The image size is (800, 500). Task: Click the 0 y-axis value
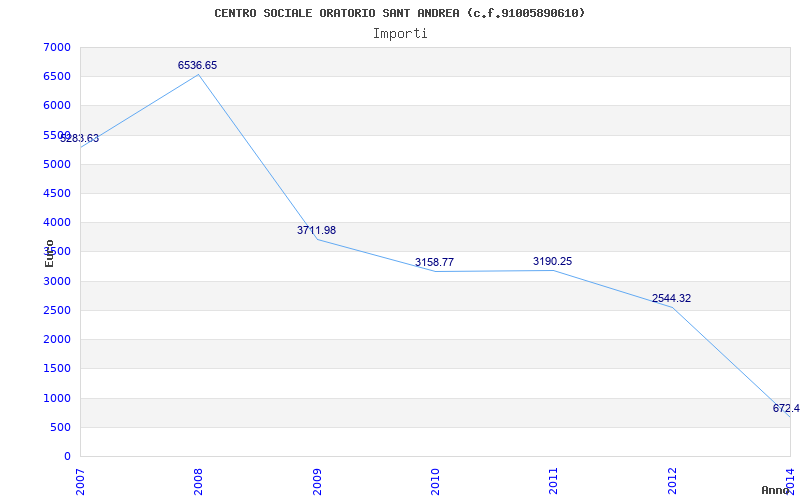point(67,456)
